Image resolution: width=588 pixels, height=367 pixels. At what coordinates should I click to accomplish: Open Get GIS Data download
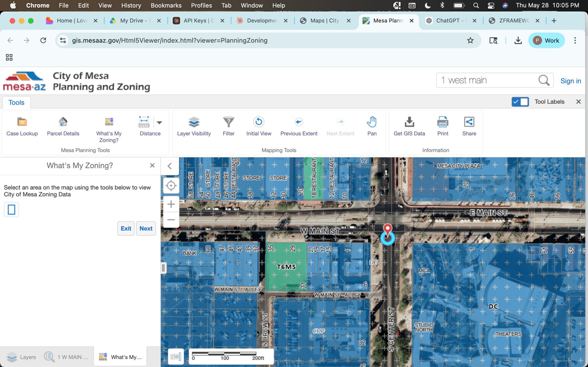(x=409, y=126)
